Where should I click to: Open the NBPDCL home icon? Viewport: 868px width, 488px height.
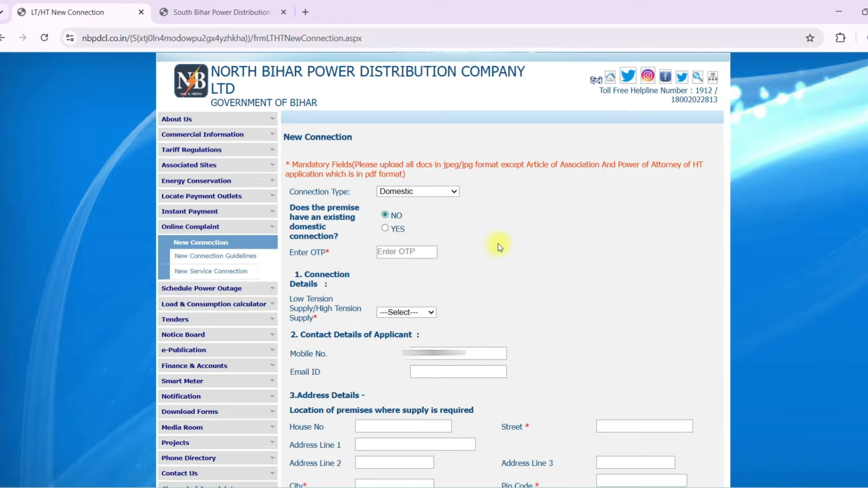[x=610, y=76]
